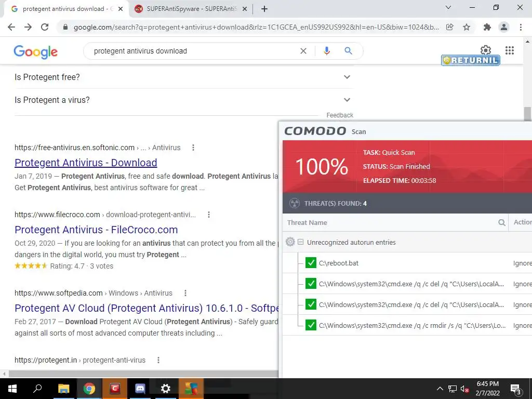Uncheck first cmd.exe /q /c del entry
The height and width of the screenshot is (399, 532).
(x=311, y=283)
